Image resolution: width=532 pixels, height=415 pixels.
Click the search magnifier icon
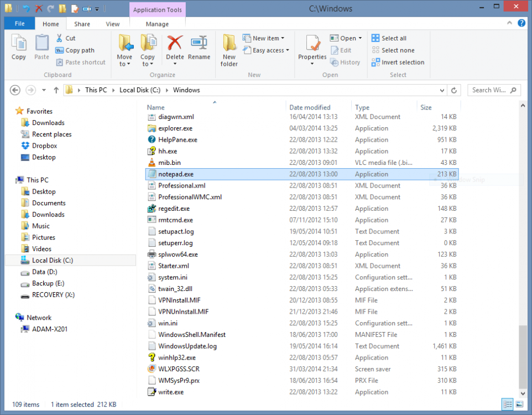pos(513,90)
